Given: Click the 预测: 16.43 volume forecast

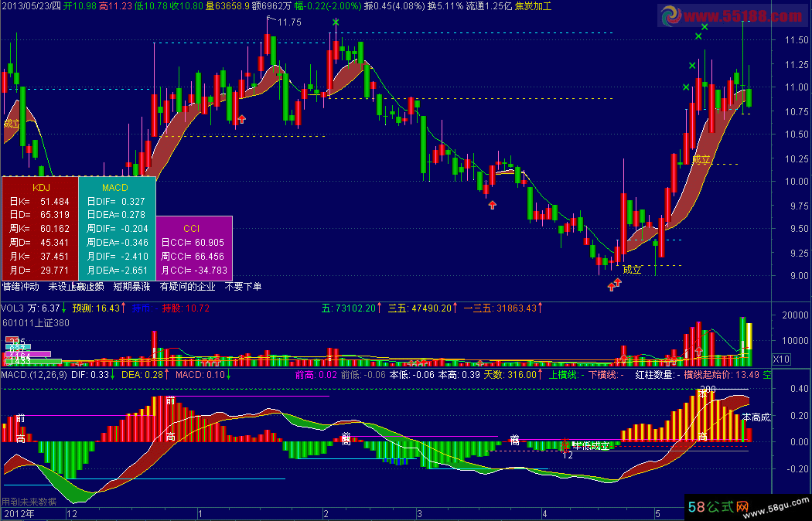Looking at the screenshot, I should click(96, 308).
